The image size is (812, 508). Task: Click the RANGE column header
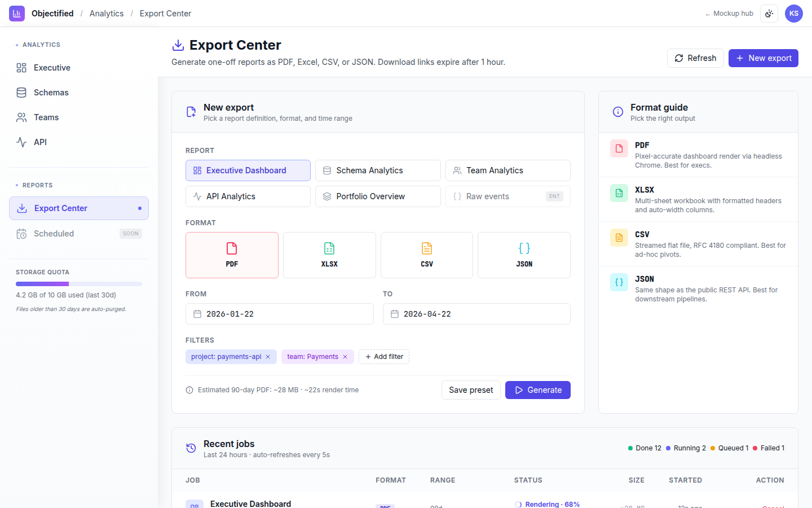443,480
